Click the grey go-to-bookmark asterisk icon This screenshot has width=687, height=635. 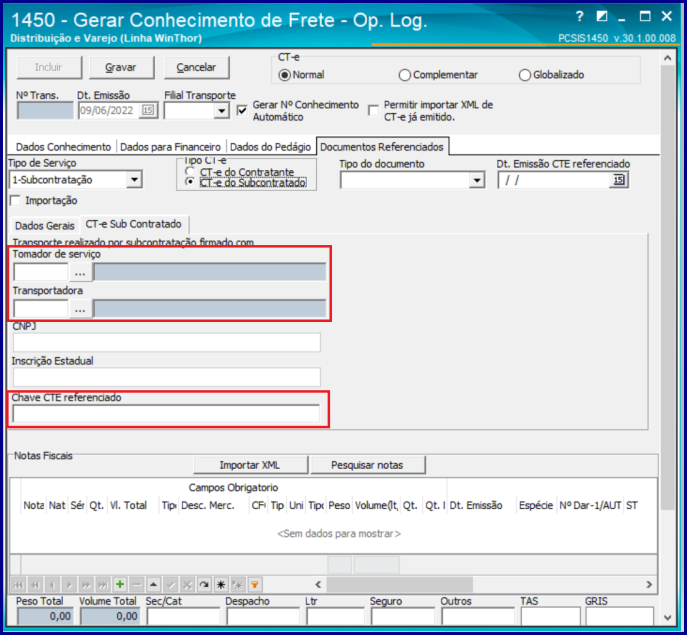coord(238,584)
